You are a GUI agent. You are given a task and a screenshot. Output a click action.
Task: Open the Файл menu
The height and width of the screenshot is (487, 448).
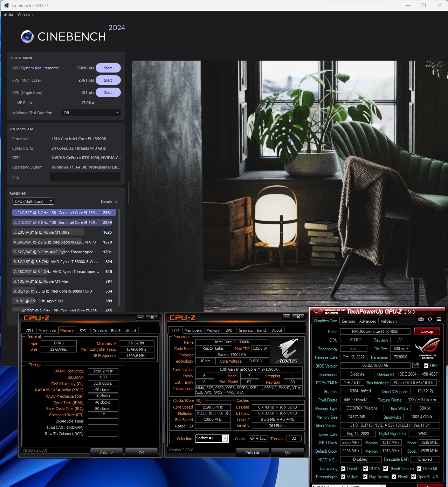(x=8, y=15)
